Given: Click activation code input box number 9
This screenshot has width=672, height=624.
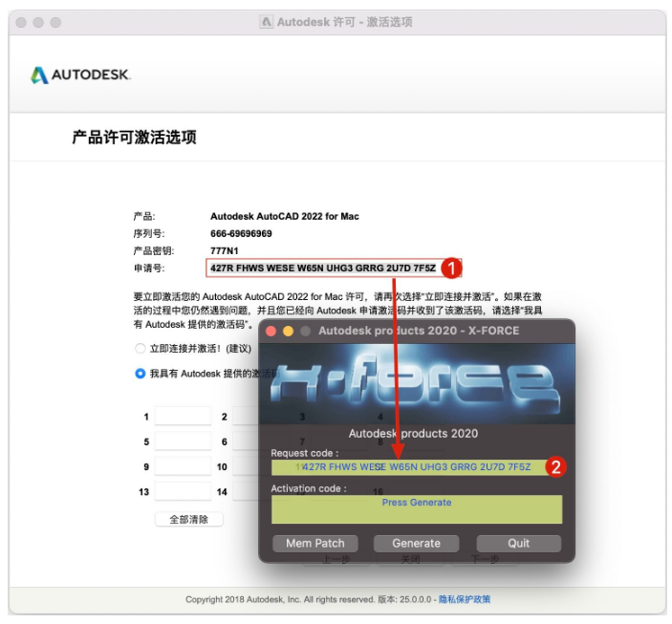Looking at the screenshot, I should [183, 466].
